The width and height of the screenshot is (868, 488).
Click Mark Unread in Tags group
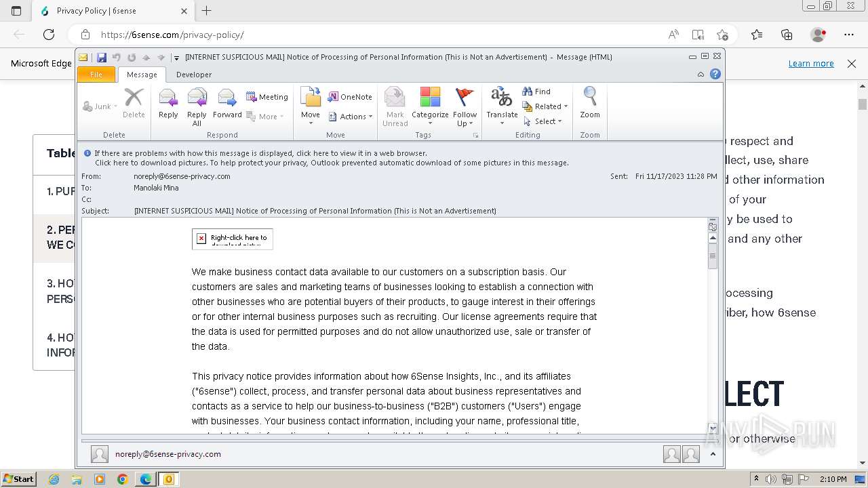395,106
